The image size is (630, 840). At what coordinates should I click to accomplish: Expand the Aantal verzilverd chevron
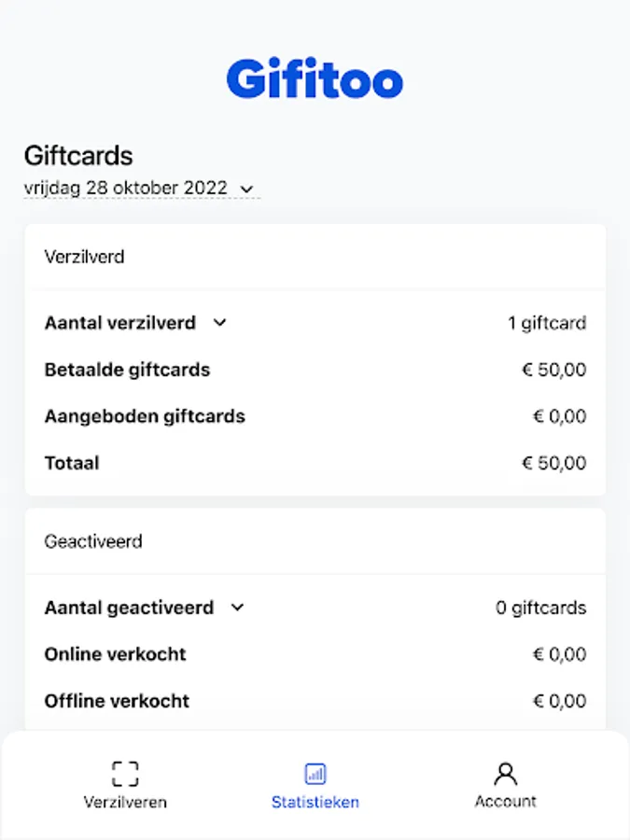(x=220, y=323)
